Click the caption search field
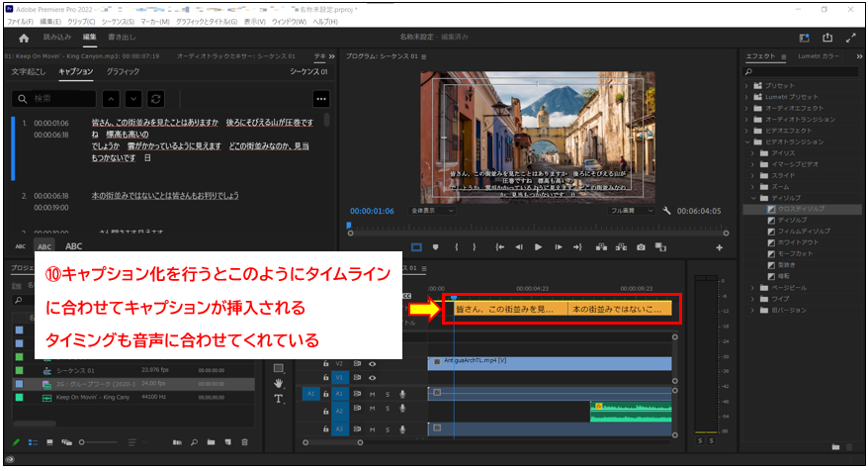Image resolution: width=868 pixels, height=471 pixels. pos(53,99)
